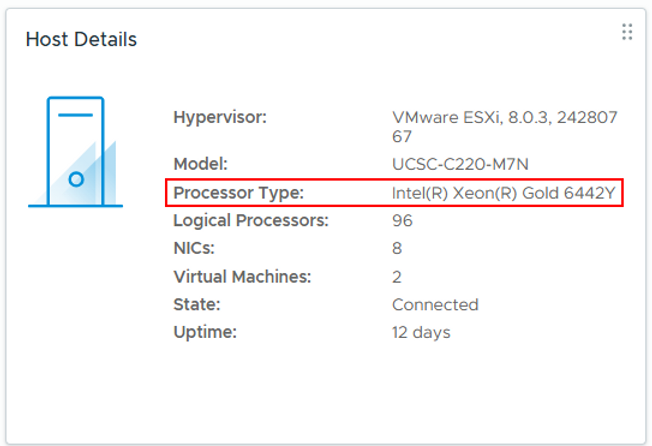Click the Intel Xeon Gold 6442Y value
The height and width of the screenshot is (446, 652).
(x=503, y=192)
